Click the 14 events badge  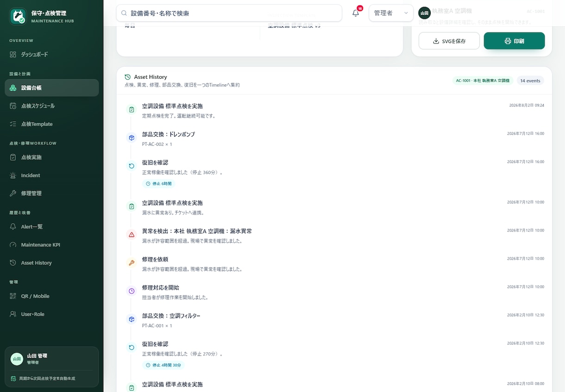tap(530, 81)
